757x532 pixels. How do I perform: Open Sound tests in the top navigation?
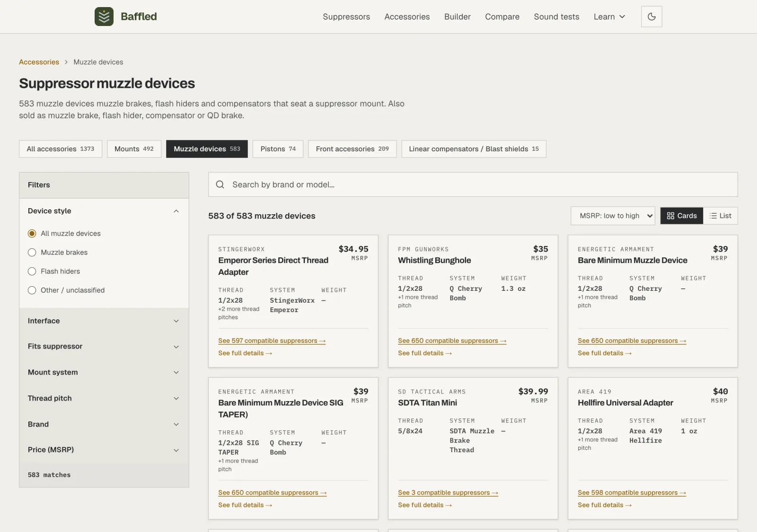click(x=556, y=17)
